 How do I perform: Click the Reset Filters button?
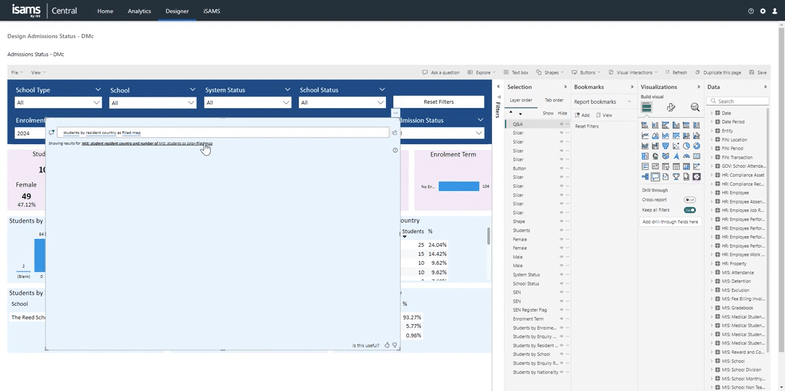[439, 102]
